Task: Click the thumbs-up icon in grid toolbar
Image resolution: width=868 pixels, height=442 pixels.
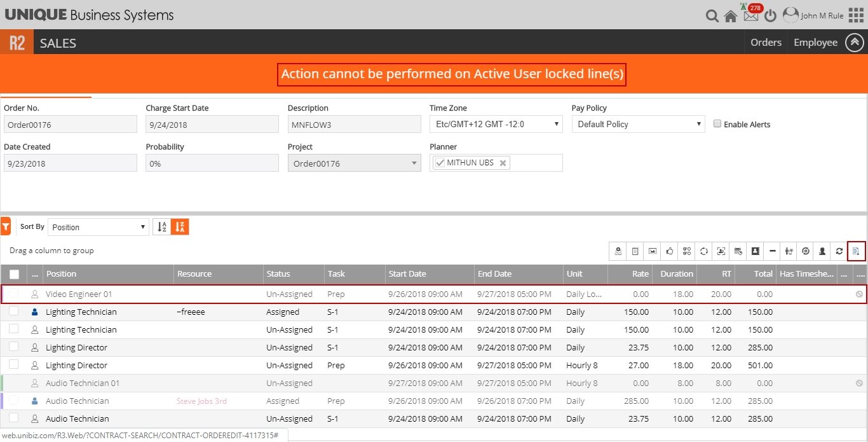Action: [x=670, y=251]
